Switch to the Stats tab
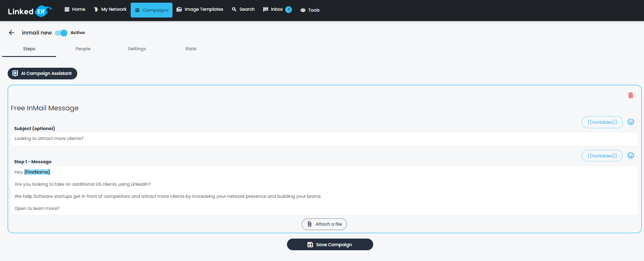 click(x=191, y=49)
